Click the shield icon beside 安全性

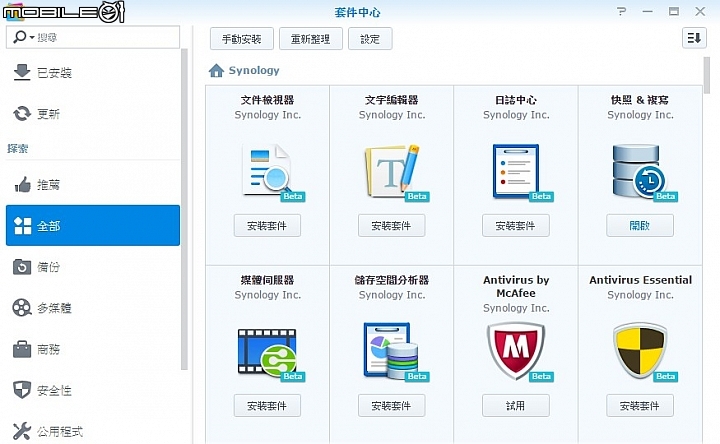[22, 390]
